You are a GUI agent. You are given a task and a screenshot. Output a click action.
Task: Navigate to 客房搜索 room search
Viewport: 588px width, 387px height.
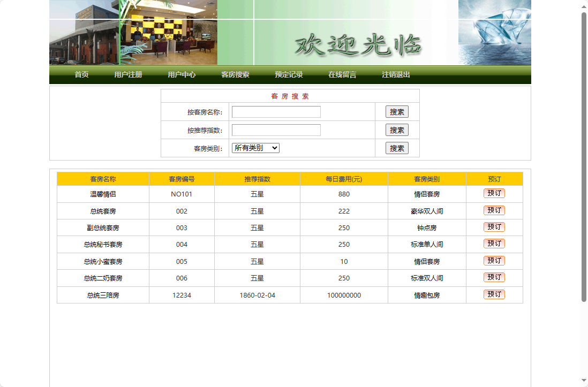(236, 75)
